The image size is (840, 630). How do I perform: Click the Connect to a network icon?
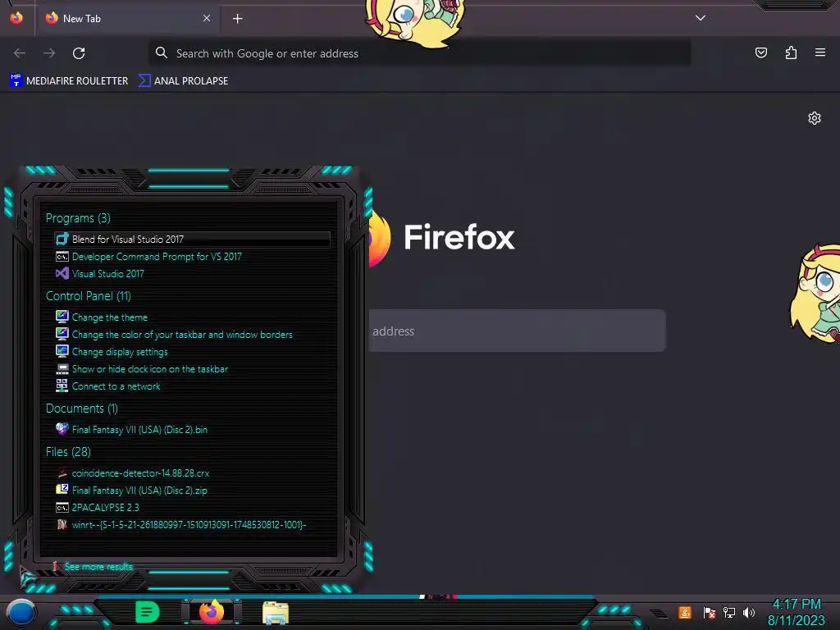point(62,386)
